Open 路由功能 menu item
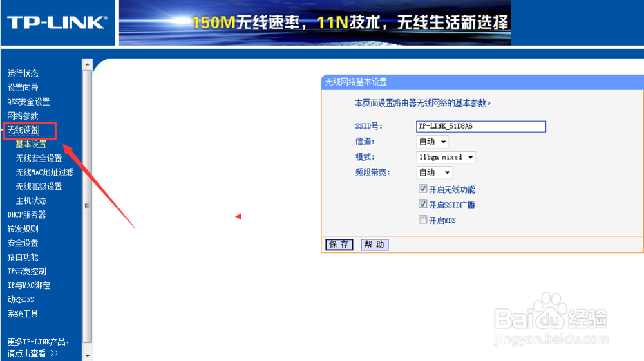644x361 pixels. [23, 257]
